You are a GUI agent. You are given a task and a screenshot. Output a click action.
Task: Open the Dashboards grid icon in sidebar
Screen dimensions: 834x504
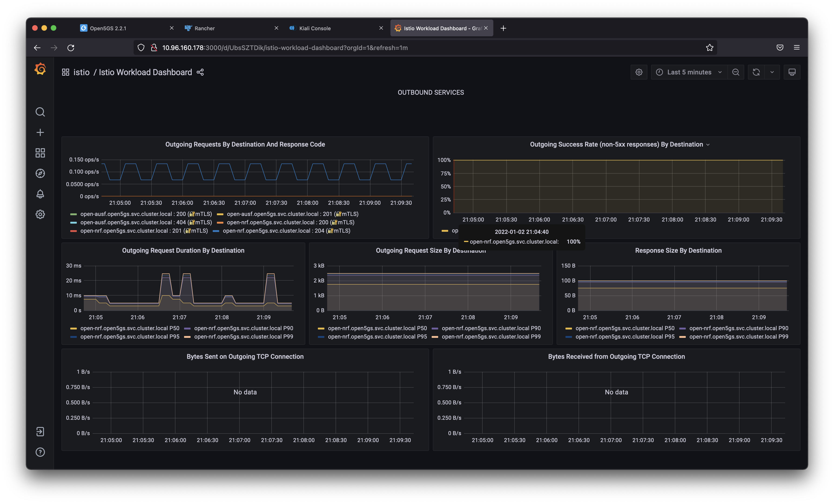[40, 153]
